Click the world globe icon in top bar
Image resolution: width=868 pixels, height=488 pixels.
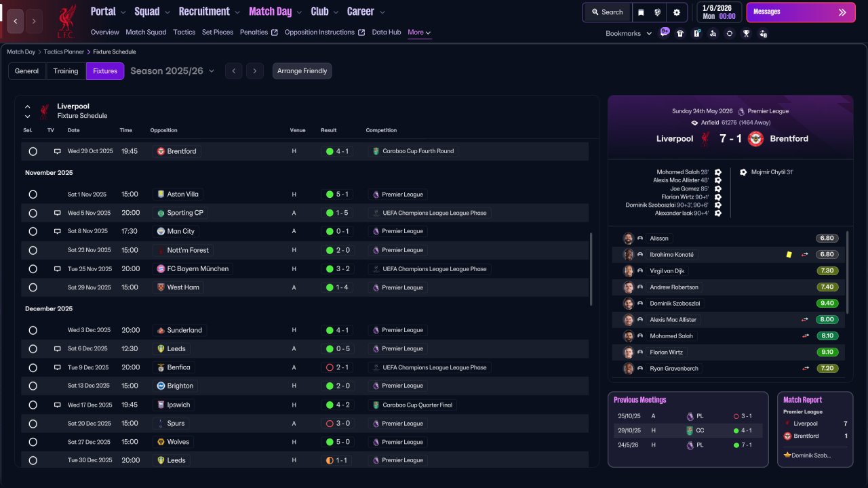[x=658, y=12]
